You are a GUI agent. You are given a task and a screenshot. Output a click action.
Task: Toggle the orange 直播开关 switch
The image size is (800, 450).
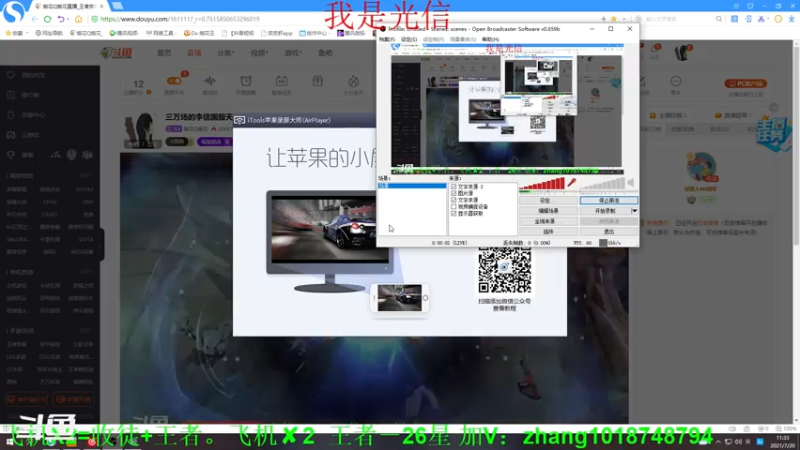pos(173,81)
